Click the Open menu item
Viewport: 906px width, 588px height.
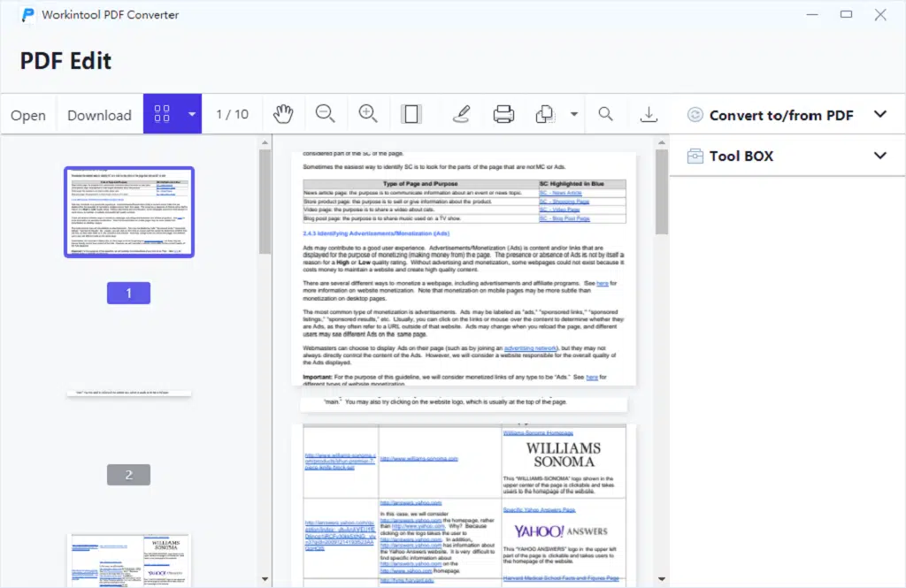point(28,114)
